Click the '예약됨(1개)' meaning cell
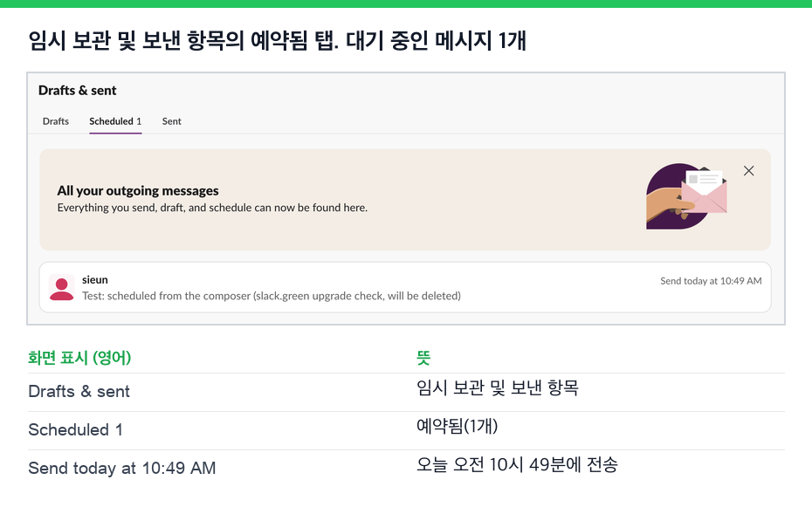The image size is (812, 521). (457, 427)
